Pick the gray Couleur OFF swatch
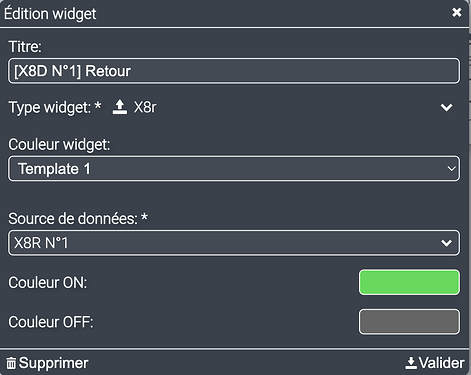This screenshot has height=375, width=471. click(409, 322)
